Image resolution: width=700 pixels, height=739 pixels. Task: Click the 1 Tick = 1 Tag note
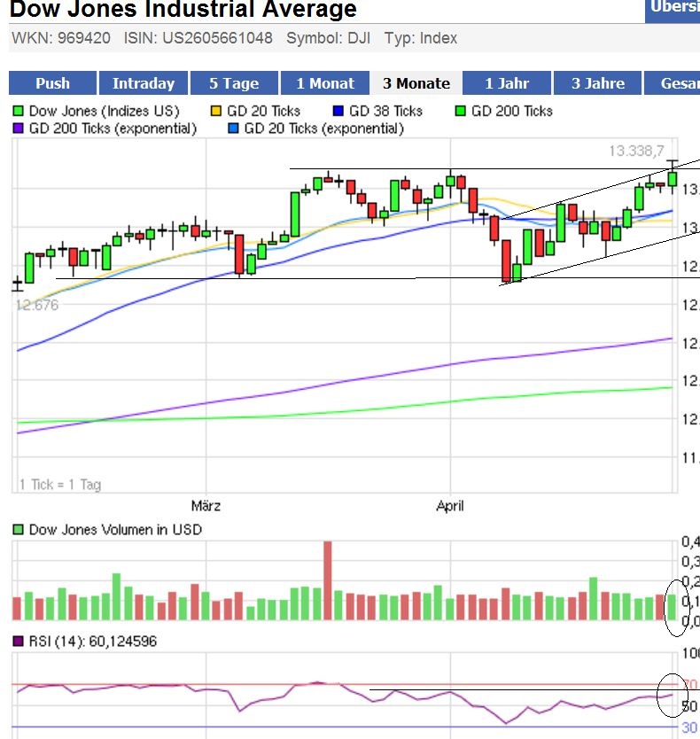pos(60,485)
